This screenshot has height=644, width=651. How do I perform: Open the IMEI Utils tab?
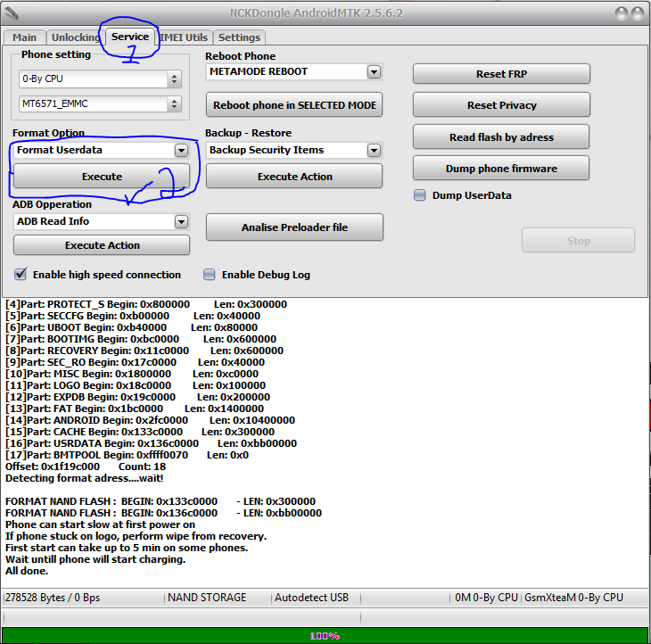184,37
